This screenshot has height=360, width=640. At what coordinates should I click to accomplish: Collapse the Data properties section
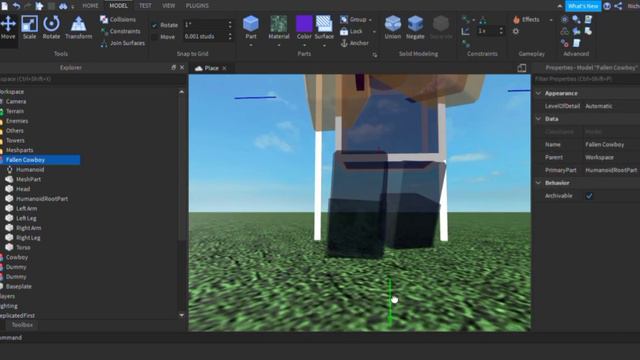tap(539, 119)
